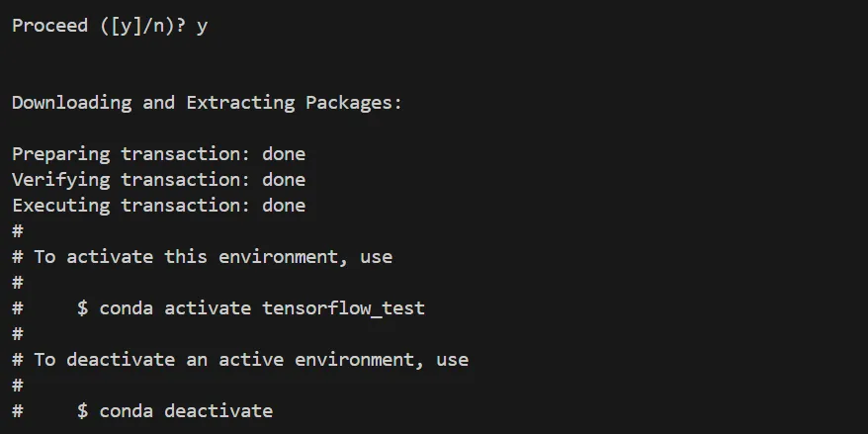The width and height of the screenshot is (868, 434).
Task: Click 'done' after Preparing transaction
Action: click(x=284, y=154)
